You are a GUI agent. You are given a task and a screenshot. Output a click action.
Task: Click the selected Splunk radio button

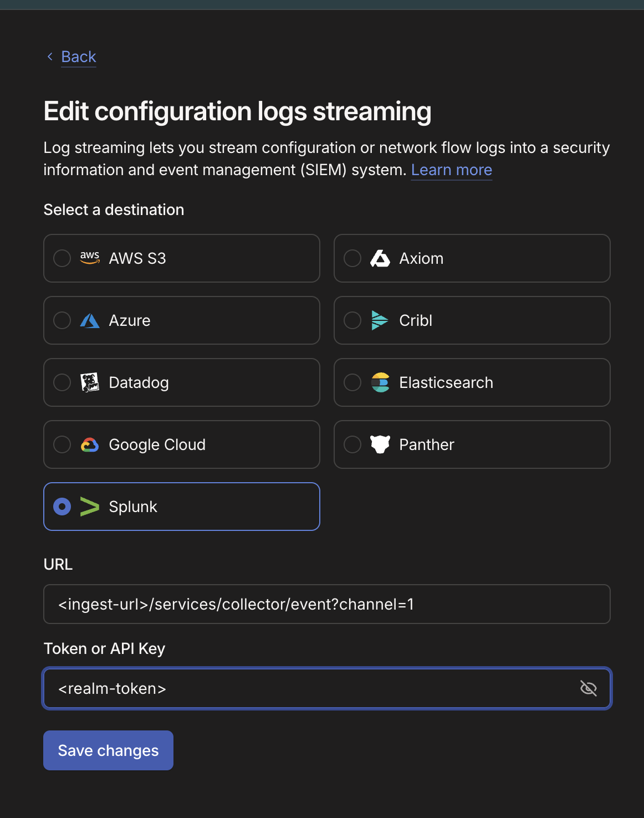pyautogui.click(x=62, y=507)
